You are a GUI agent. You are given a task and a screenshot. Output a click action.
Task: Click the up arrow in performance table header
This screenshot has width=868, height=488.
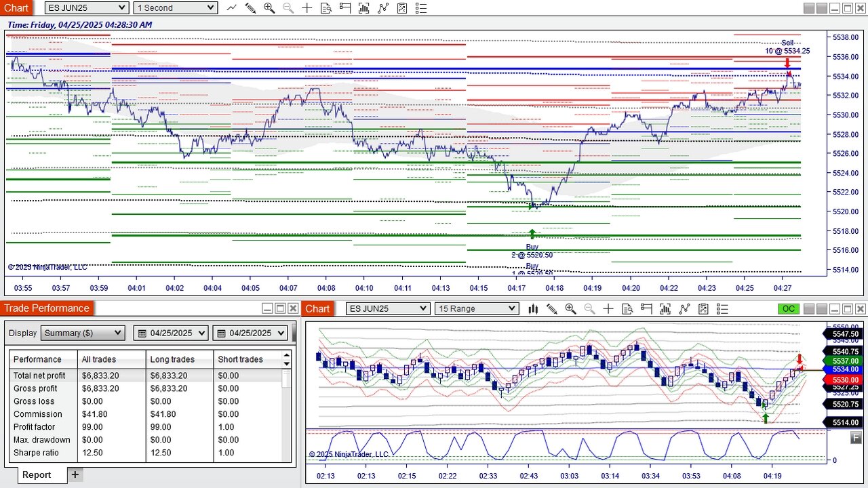pyautogui.click(x=287, y=354)
